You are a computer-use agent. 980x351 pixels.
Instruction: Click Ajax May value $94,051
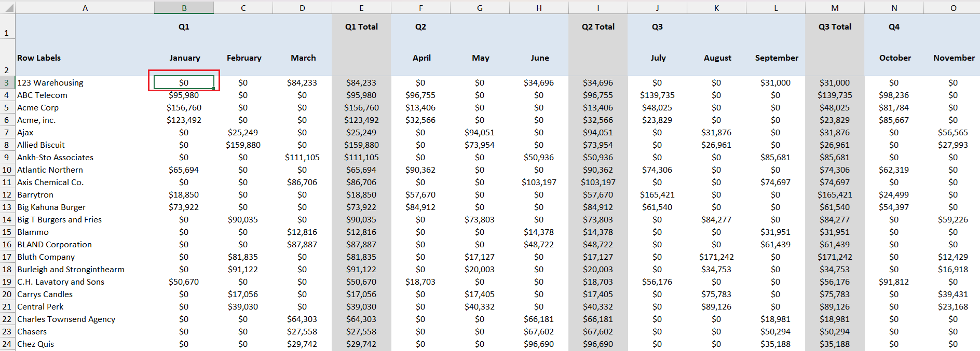[480, 132]
